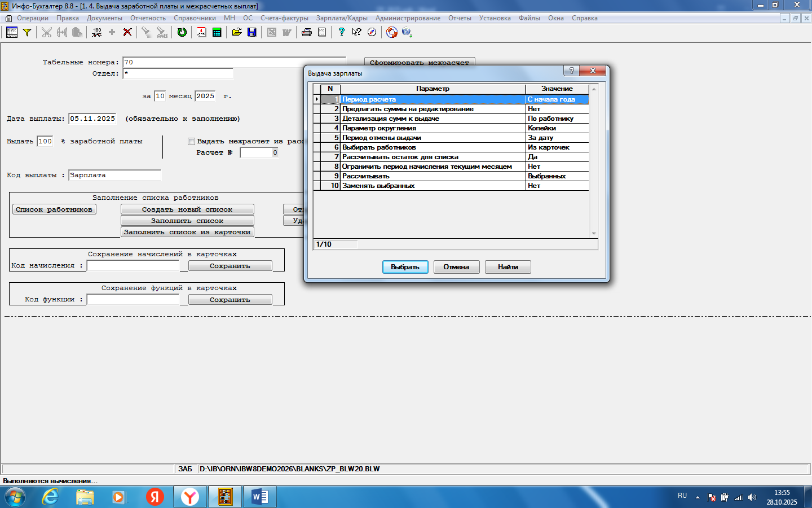Click the printer toolbar icon

(x=307, y=32)
